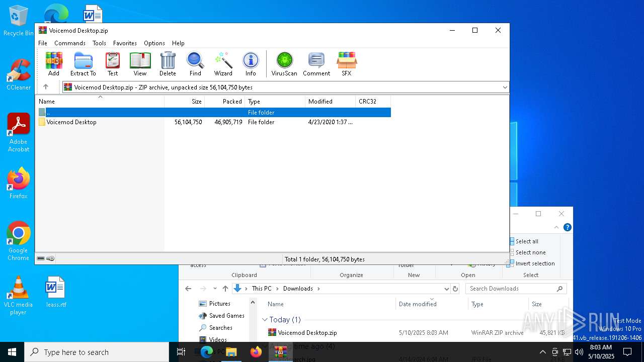Image resolution: width=644 pixels, height=362 pixels.
Task: Expand the WinRAR address bar dropdown
Action: (x=505, y=87)
